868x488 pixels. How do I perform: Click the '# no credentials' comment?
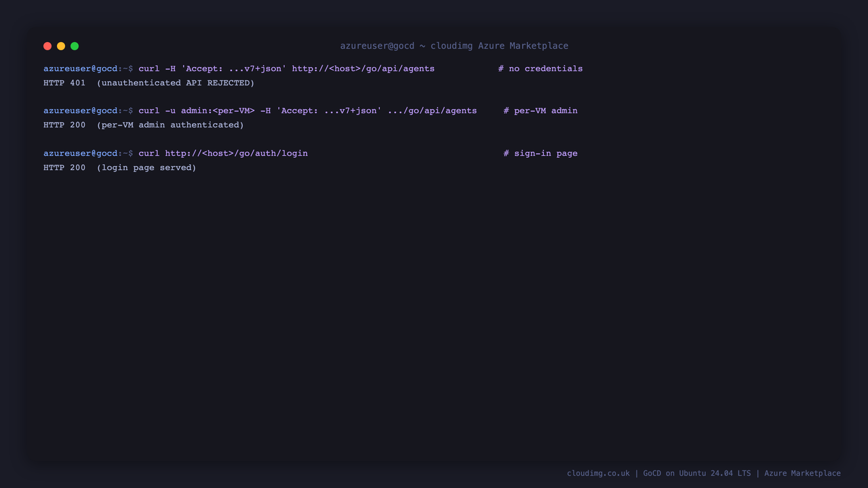pyautogui.click(x=540, y=68)
